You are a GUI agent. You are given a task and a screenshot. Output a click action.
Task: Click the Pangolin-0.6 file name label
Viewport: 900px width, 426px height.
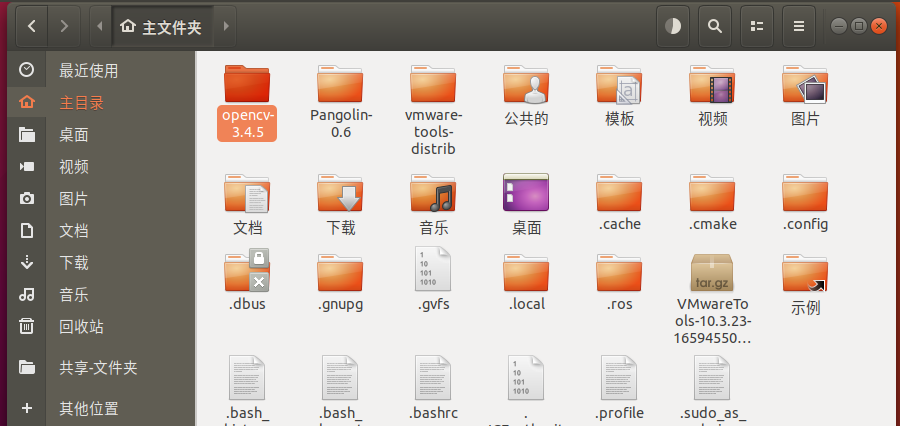pos(342,123)
